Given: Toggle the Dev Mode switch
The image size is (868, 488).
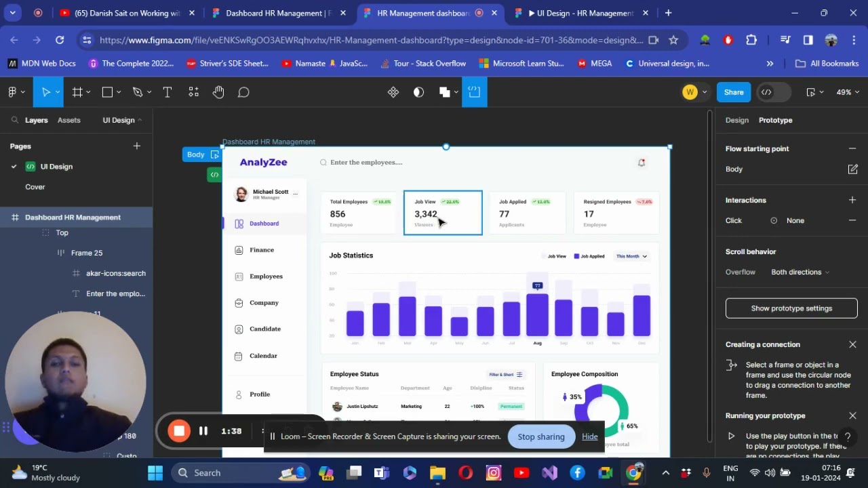Looking at the screenshot, I should pyautogui.click(x=774, y=92).
